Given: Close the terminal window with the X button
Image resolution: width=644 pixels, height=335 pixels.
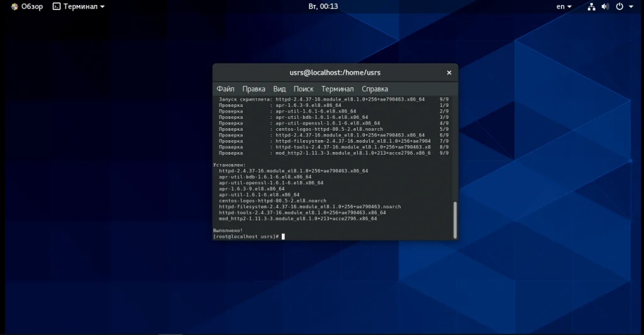Looking at the screenshot, I should point(449,73).
